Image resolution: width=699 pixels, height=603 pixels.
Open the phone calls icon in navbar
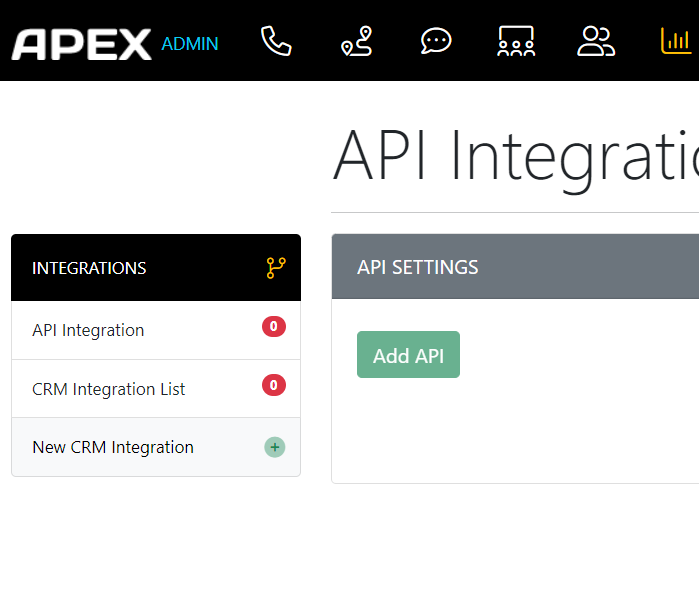coord(276,41)
